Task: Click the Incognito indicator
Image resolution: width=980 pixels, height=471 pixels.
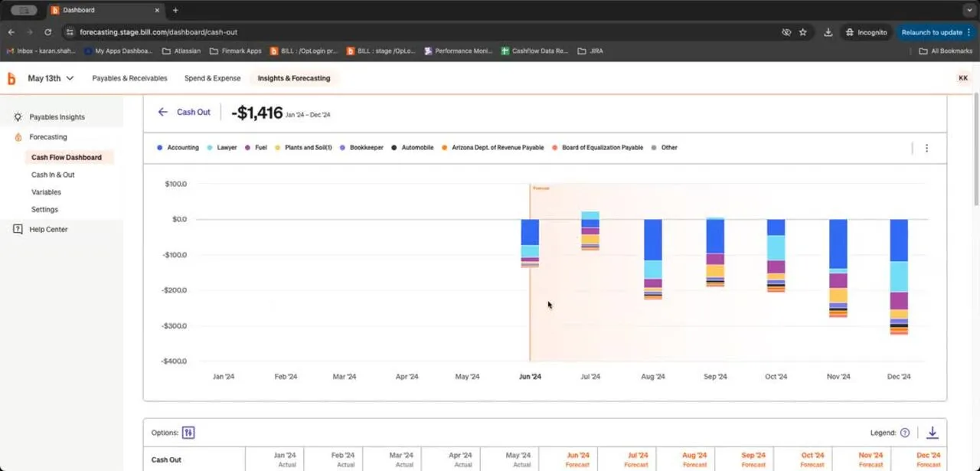Action: (x=866, y=32)
